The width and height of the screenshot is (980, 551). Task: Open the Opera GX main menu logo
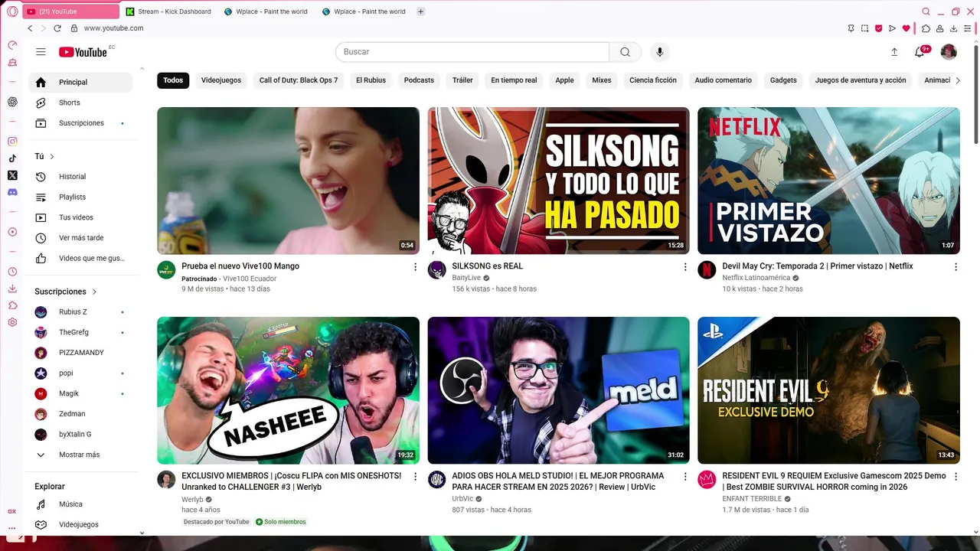12,11
